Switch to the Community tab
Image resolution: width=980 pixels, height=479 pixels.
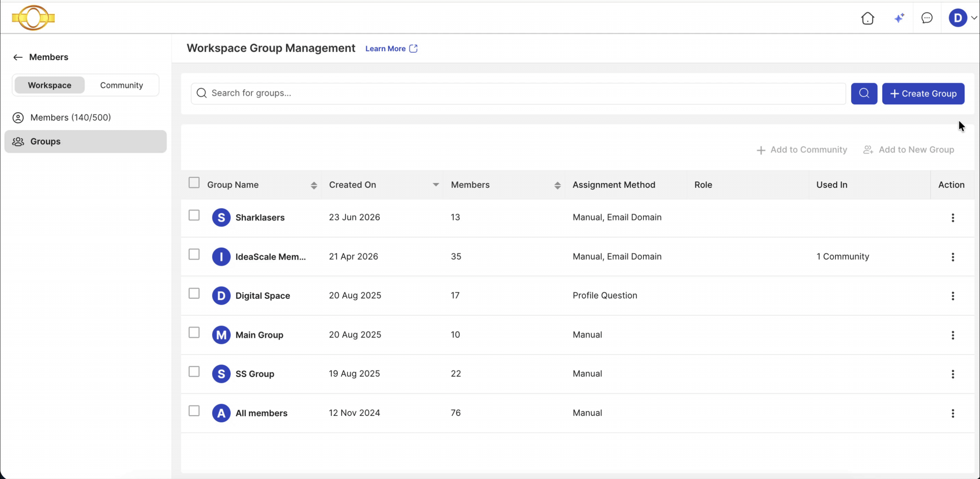pos(122,85)
